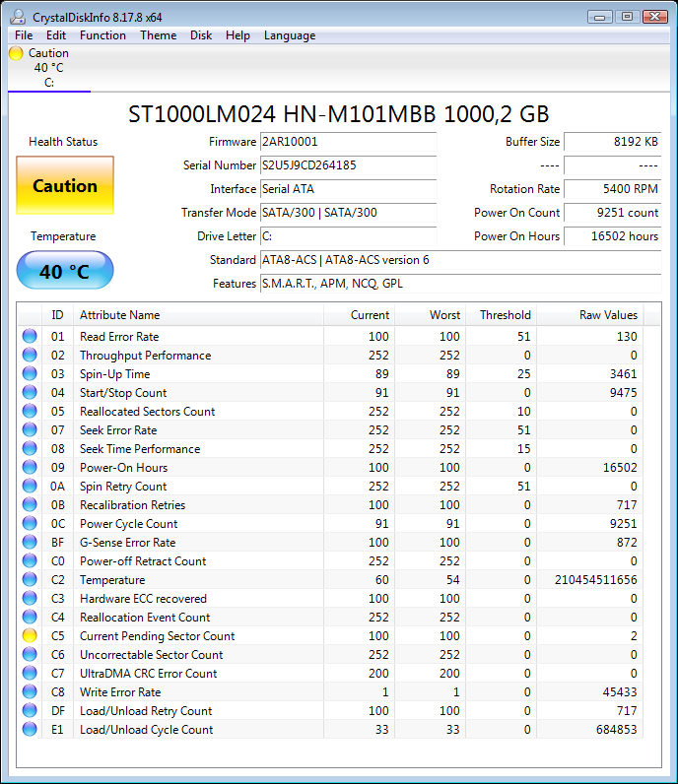
Task: Click the Current column header
Action: pos(360,315)
